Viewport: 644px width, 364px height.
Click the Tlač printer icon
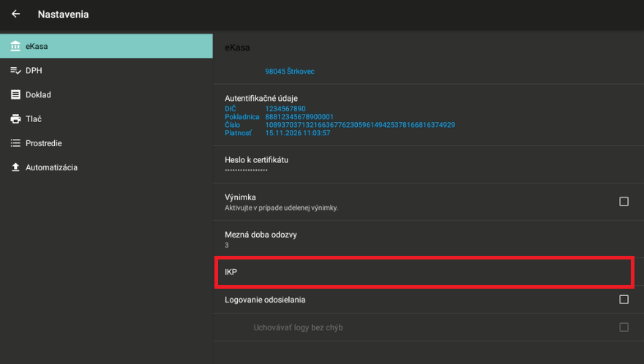[x=15, y=118]
